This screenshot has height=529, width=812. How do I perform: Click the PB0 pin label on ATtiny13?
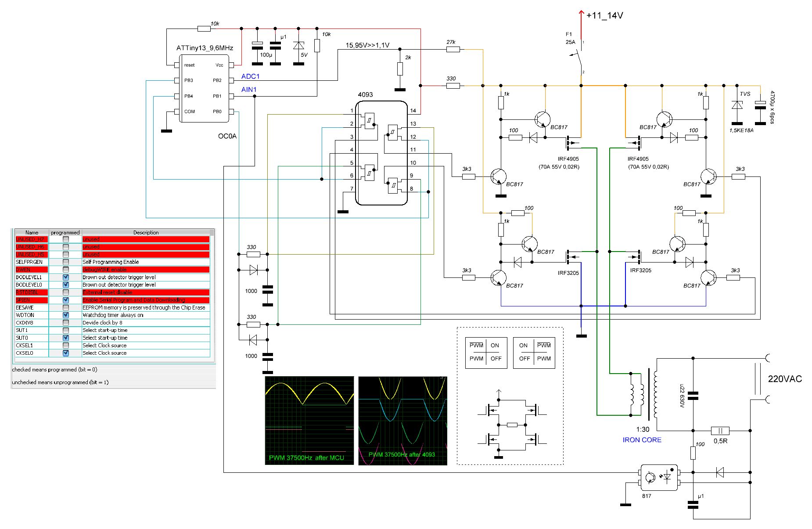217,112
